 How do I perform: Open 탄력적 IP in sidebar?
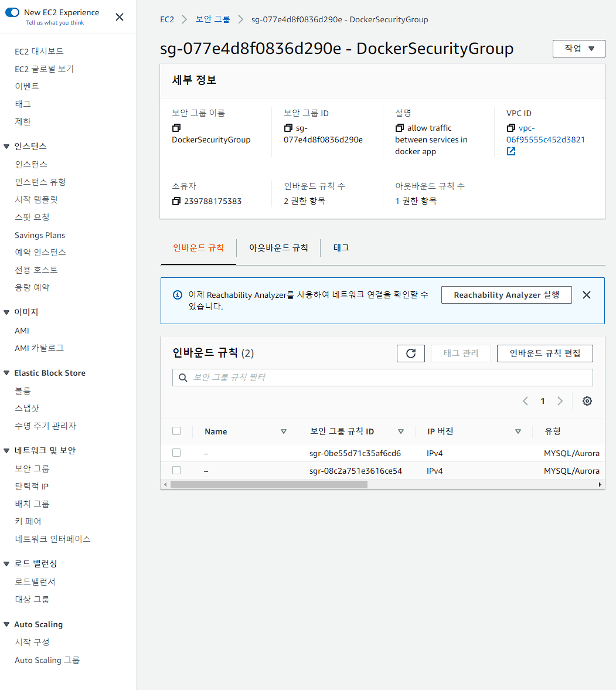coord(32,486)
